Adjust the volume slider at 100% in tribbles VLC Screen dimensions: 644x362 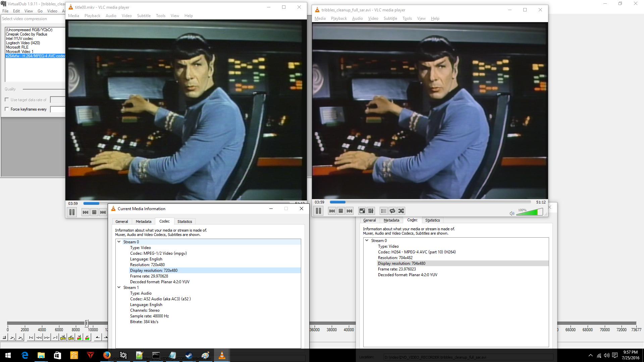click(x=529, y=212)
